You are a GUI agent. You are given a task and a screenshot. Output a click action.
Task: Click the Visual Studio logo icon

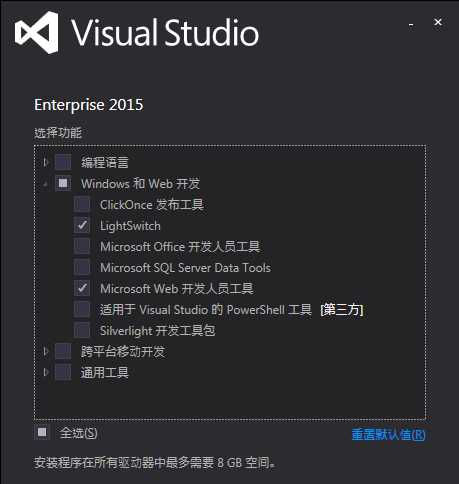tap(37, 33)
